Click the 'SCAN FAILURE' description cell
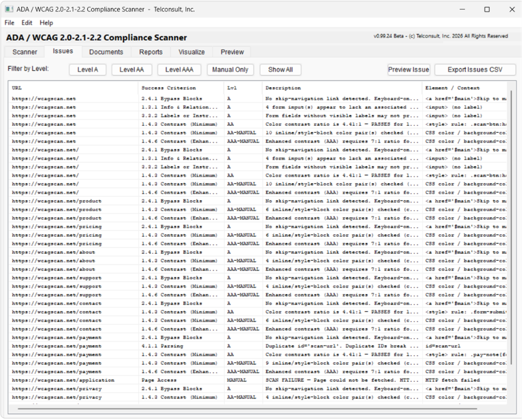The height and width of the screenshot is (420, 522). click(342, 380)
